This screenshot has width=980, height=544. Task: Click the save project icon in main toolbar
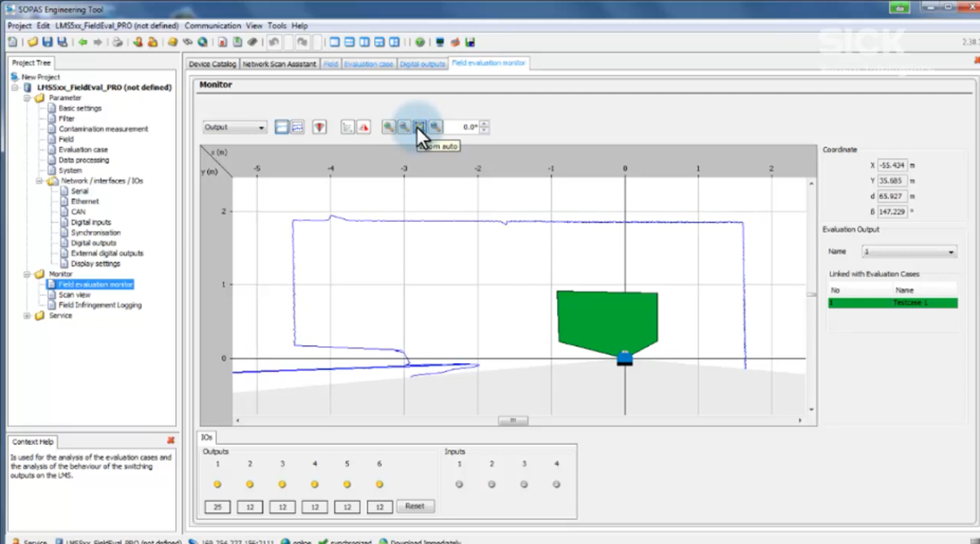[46, 42]
